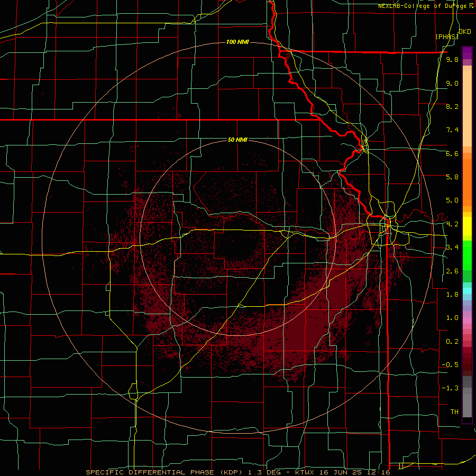
Task: Click the cyan segment of the color bar
Action: click(467, 291)
